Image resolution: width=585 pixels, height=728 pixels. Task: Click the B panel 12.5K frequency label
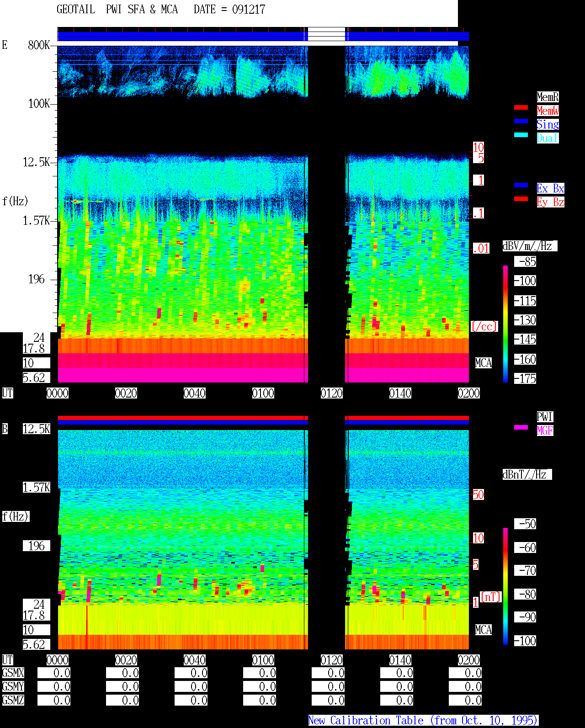click(x=37, y=429)
